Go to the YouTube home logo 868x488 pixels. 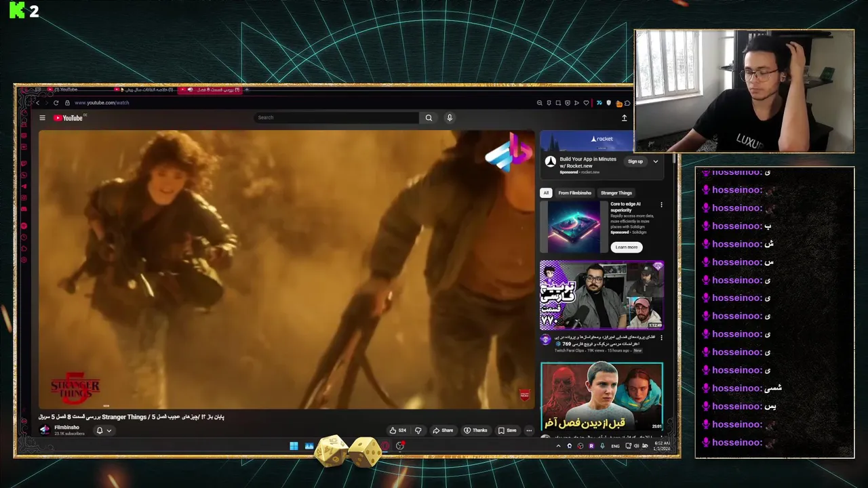pos(68,118)
